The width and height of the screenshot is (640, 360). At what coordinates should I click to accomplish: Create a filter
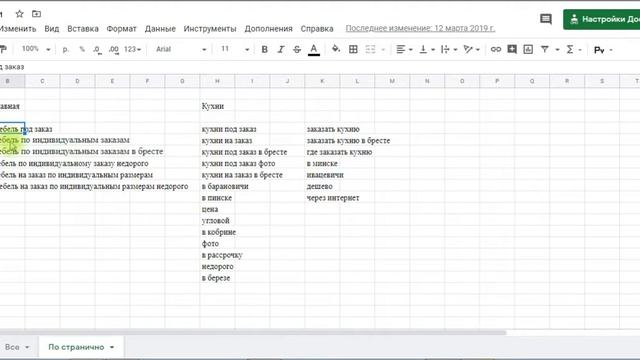click(544, 49)
